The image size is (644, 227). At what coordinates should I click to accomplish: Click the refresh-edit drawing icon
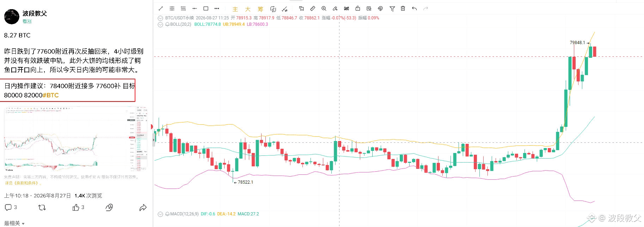(x=273, y=9)
